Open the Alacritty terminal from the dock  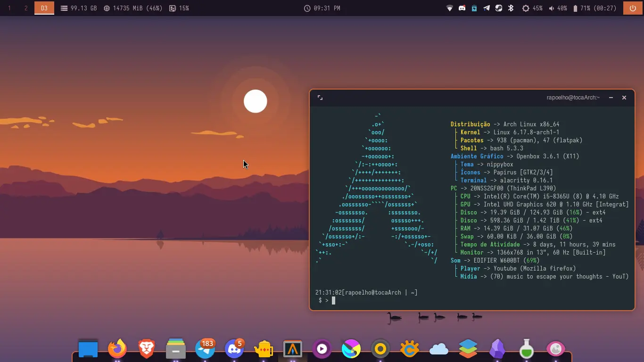[293, 349]
